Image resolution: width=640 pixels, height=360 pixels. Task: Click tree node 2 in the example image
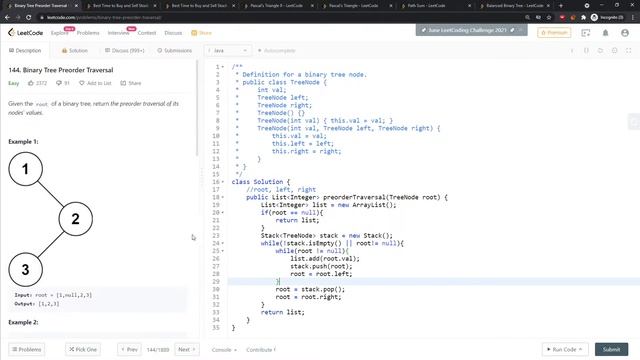[76, 219]
